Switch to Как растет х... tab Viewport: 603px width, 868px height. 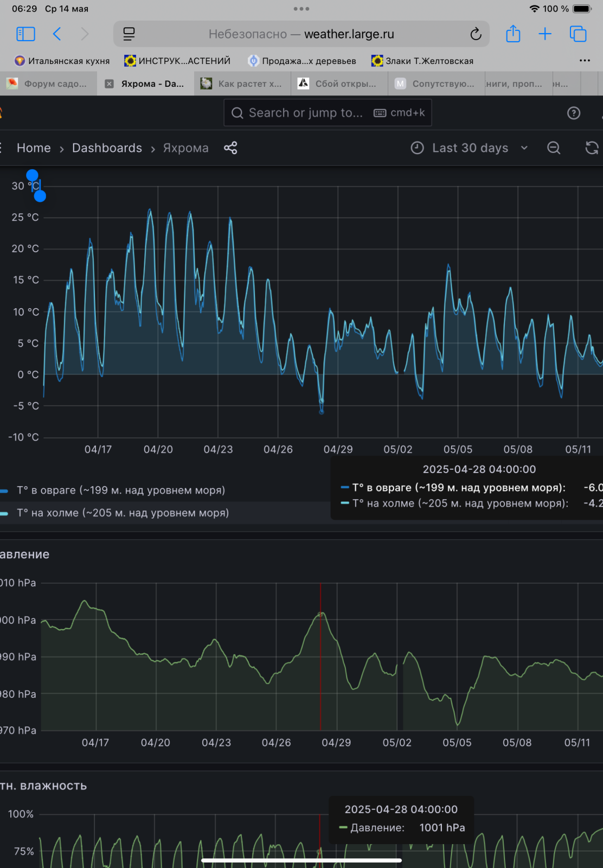tap(242, 84)
